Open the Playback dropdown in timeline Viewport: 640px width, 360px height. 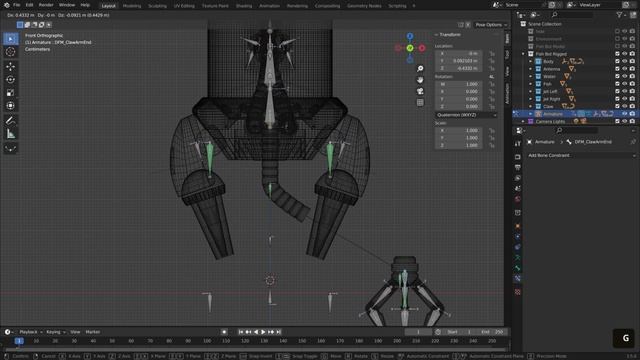(31, 332)
